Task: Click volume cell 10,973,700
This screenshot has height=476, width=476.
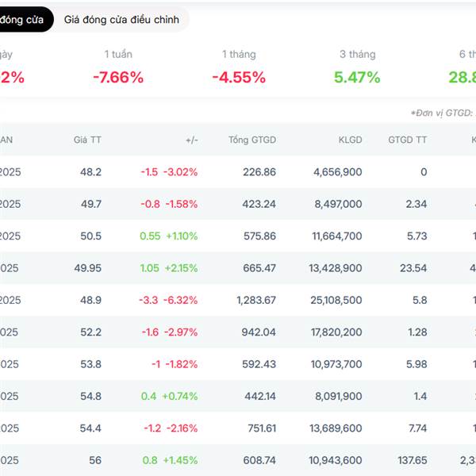Action: [336, 364]
